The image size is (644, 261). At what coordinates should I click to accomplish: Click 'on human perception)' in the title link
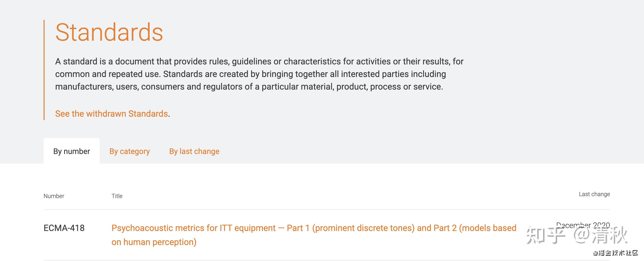(154, 242)
